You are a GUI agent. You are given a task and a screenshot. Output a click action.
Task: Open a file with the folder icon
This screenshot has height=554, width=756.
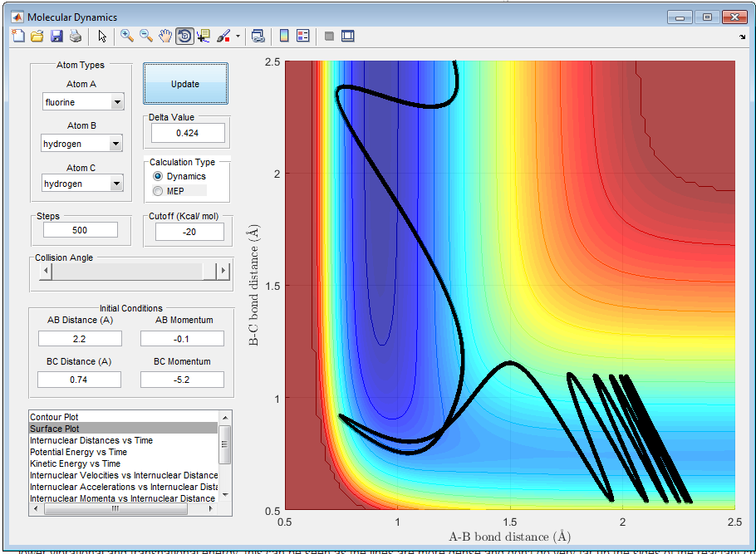tap(37, 36)
